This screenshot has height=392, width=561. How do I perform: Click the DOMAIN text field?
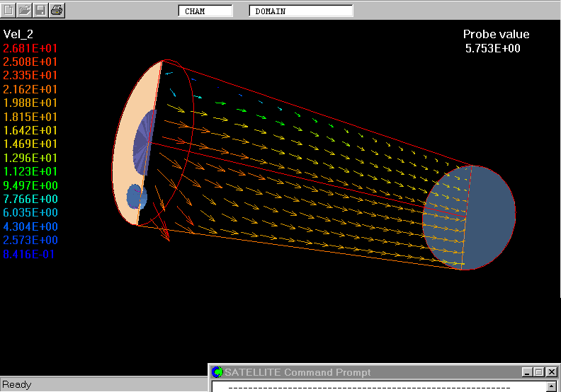tap(301, 11)
